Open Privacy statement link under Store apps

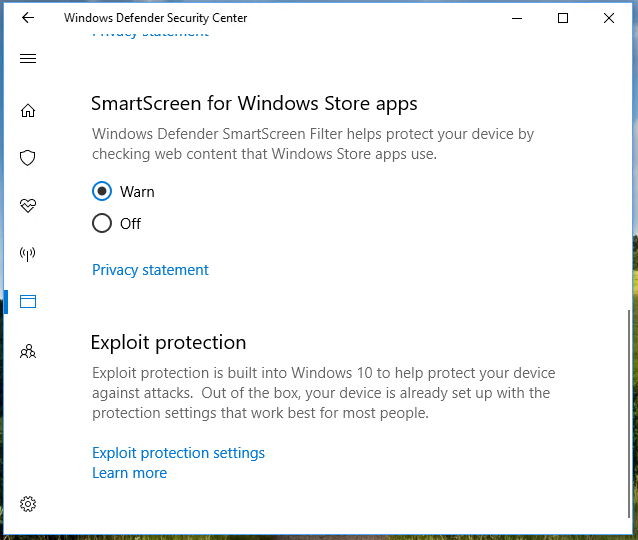(150, 270)
